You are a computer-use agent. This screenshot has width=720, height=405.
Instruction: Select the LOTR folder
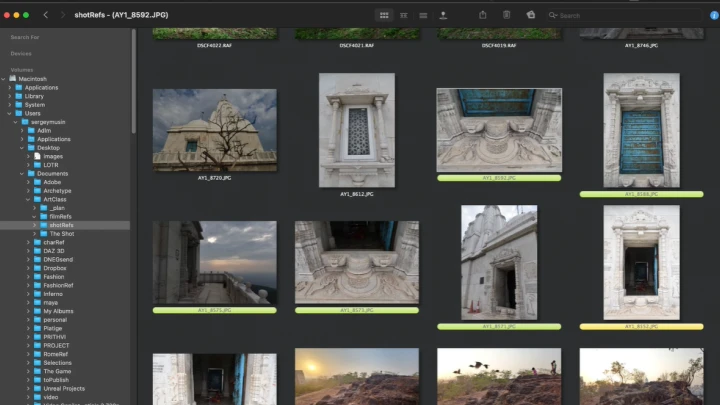tap(51, 165)
